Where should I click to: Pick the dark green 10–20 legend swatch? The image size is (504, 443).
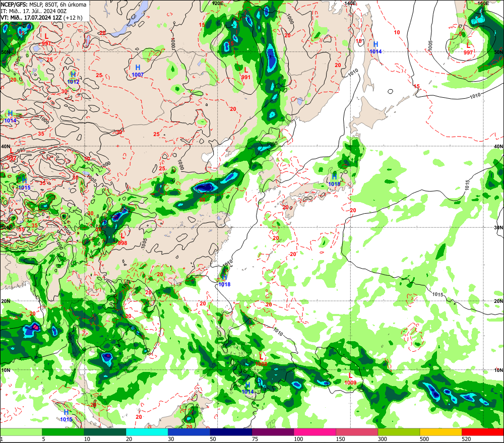(105, 432)
